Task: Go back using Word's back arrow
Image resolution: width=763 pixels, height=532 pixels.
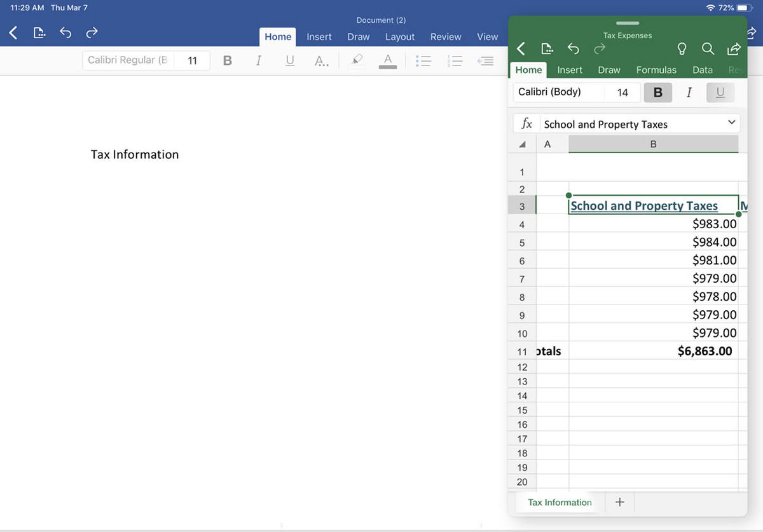Action: click(x=12, y=32)
